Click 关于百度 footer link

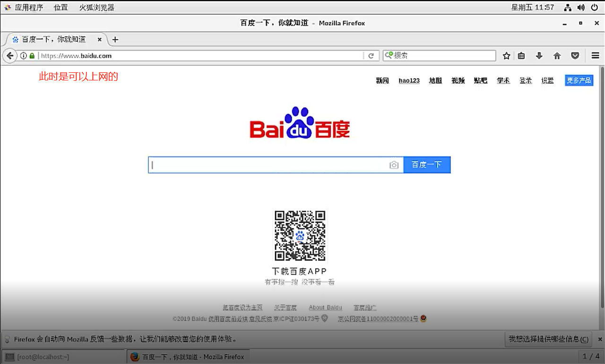click(285, 307)
